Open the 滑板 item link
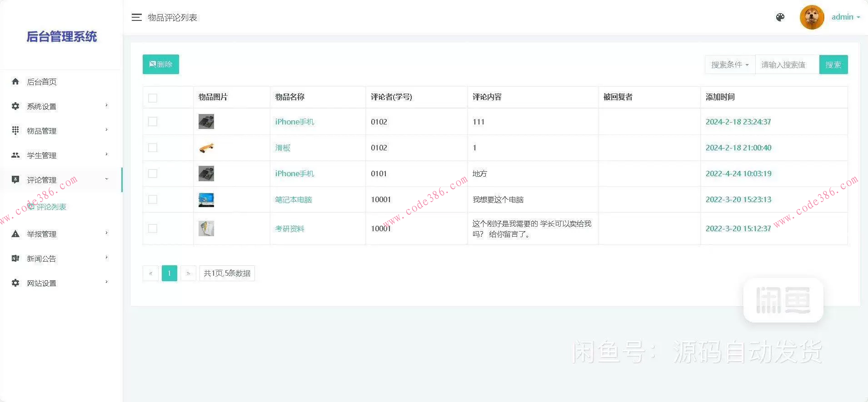This screenshot has height=402, width=868. [283, 148]
